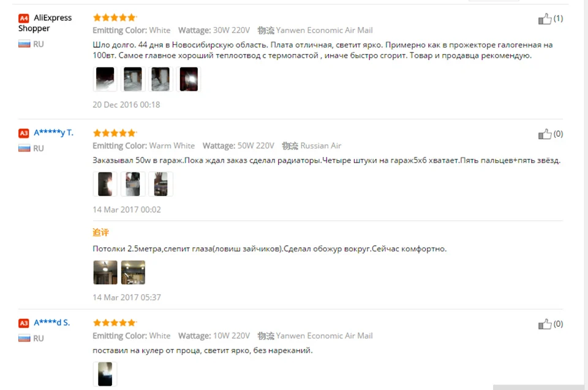Click the thumbs-up on A****d S.'s review
The image size is (588, 390).
pos(545,324)
